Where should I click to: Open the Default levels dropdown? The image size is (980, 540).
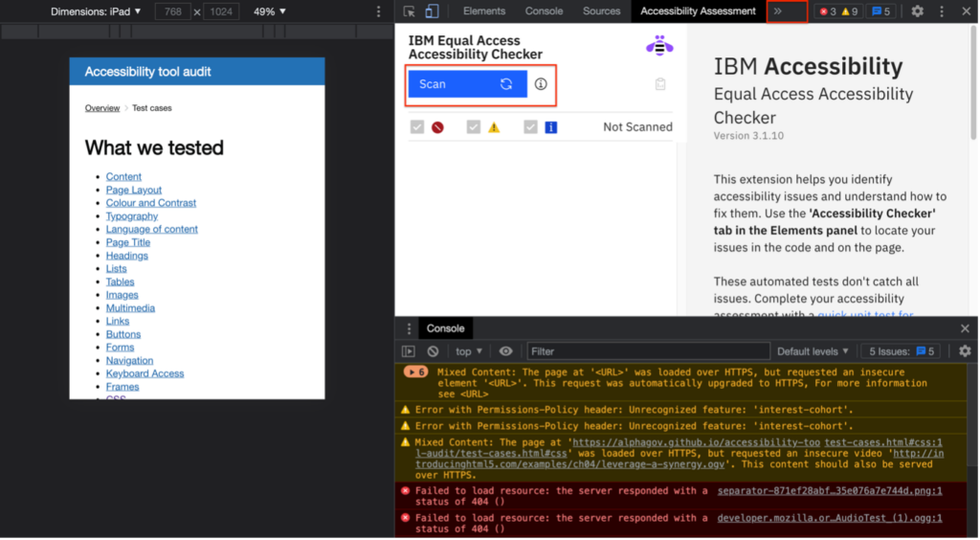click(x=813, y=352)
